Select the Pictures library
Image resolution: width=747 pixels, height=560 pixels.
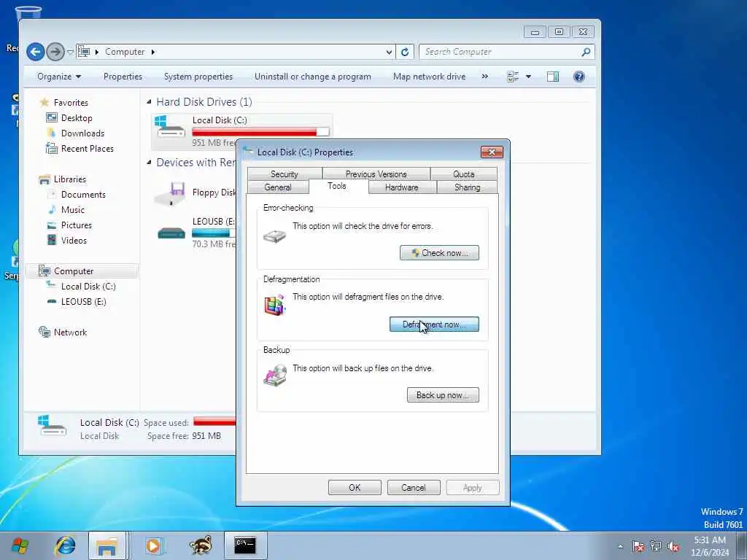tap(76, 225)
